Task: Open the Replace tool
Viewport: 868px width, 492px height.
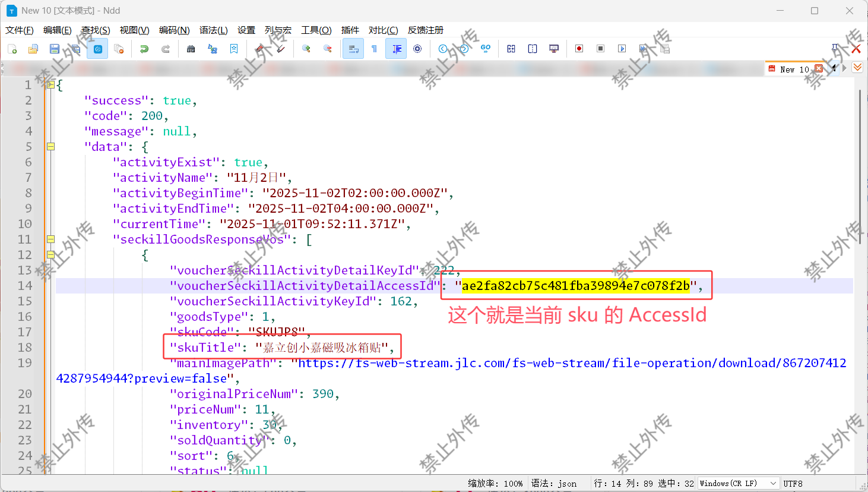Action: point(213,49)
